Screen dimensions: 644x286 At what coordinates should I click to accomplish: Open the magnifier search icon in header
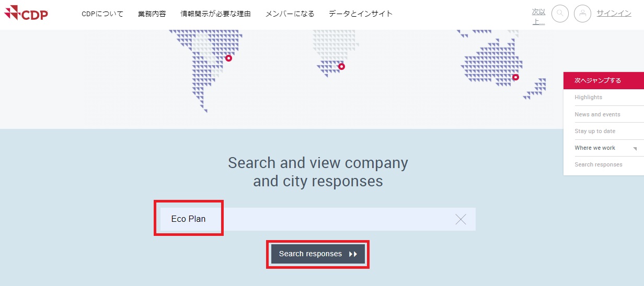560,14
